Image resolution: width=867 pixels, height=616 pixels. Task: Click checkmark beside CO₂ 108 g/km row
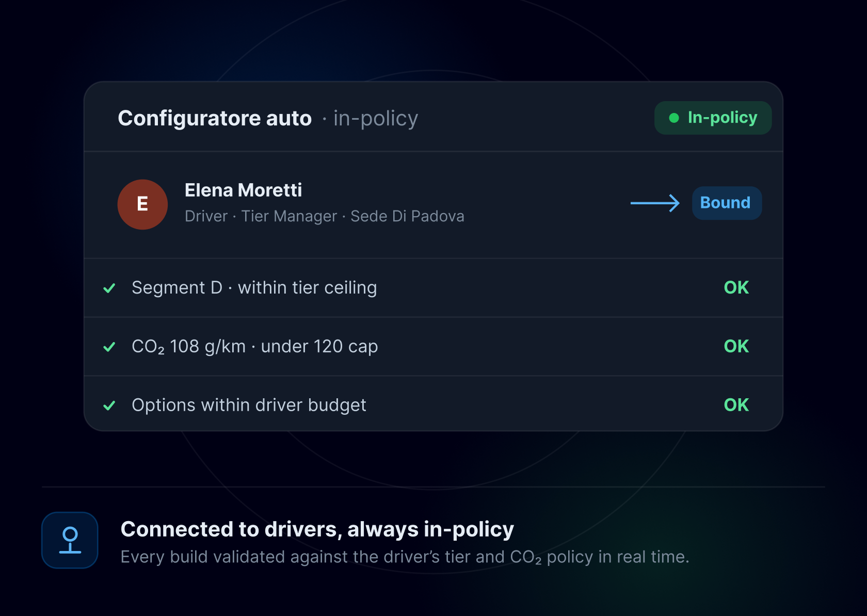[109, 347]
